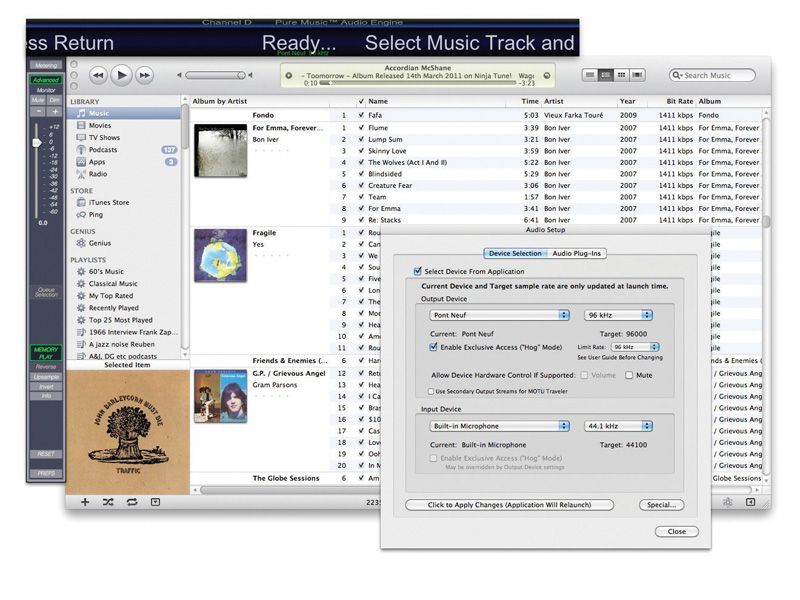Enable Select Device From Application
800x600 pixels.
pyautogui.click(x=416, y=270)
